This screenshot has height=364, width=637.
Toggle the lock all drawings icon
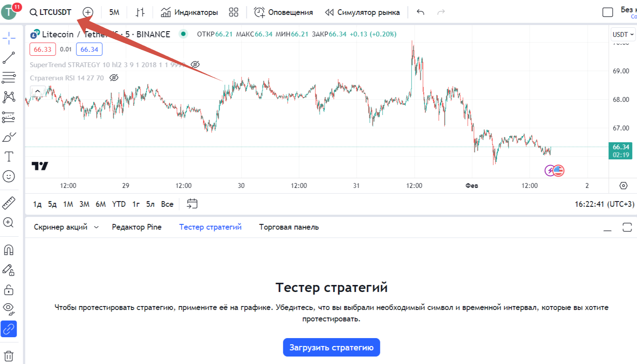[9, 289]
